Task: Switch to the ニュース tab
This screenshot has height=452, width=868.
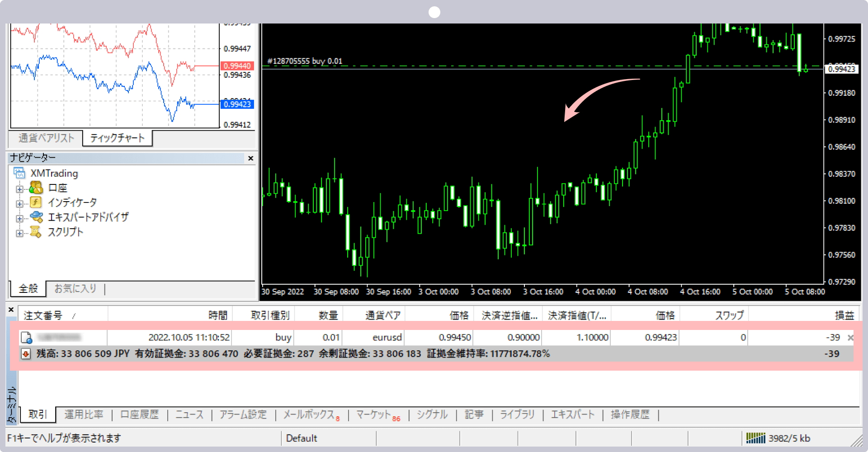Action: click(189, 414)
